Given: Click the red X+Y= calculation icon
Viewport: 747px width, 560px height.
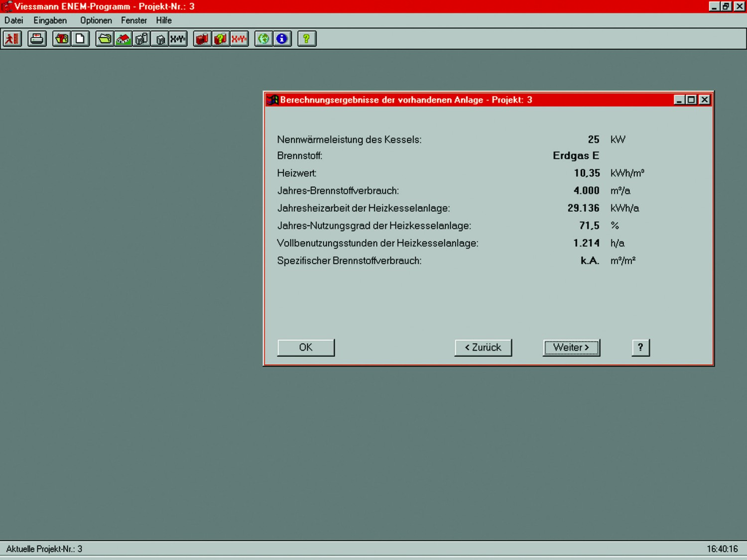Looking at the screenshot, I should [x=239, y=39].
